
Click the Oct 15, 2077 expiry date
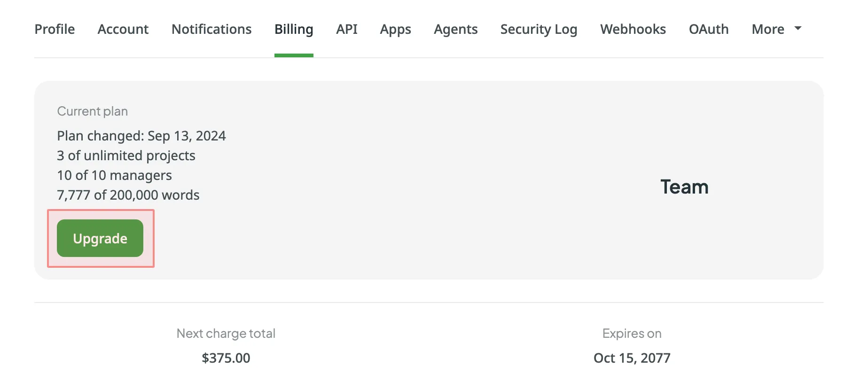(632, 358)
